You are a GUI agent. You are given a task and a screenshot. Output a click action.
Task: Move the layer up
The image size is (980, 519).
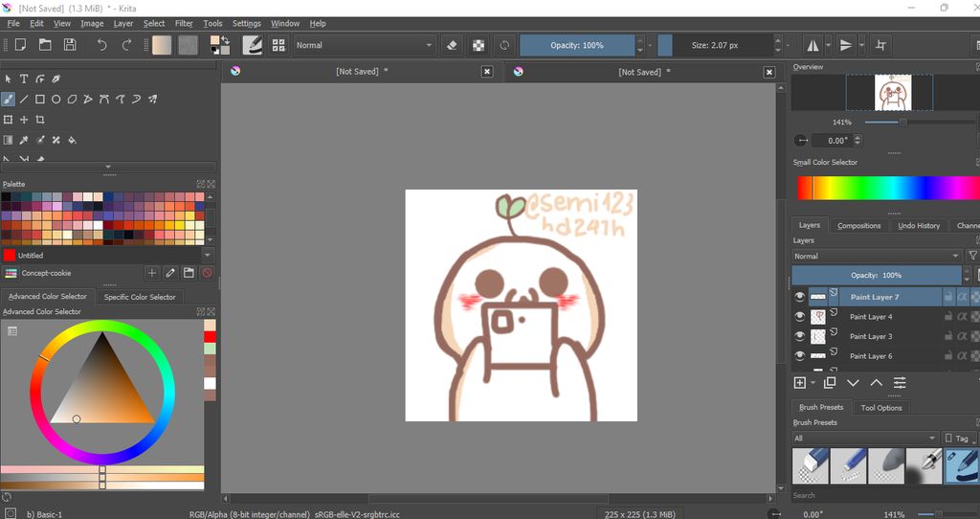click(877, 383)
